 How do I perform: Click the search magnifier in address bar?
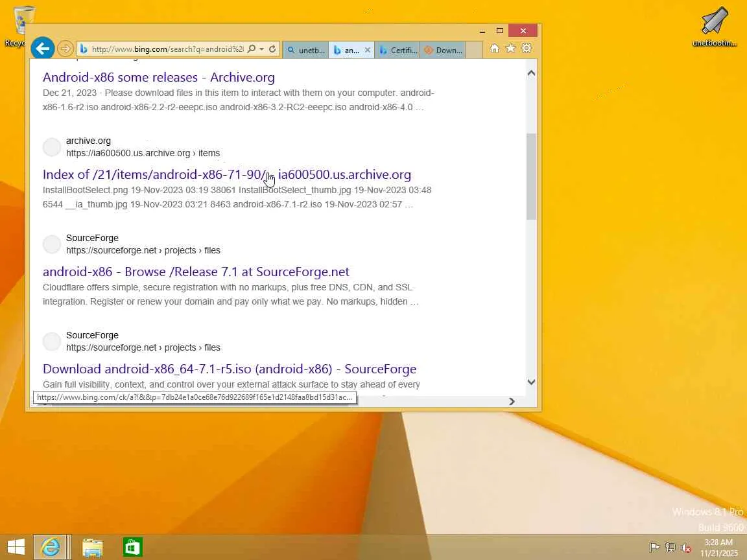click(252, 49)
